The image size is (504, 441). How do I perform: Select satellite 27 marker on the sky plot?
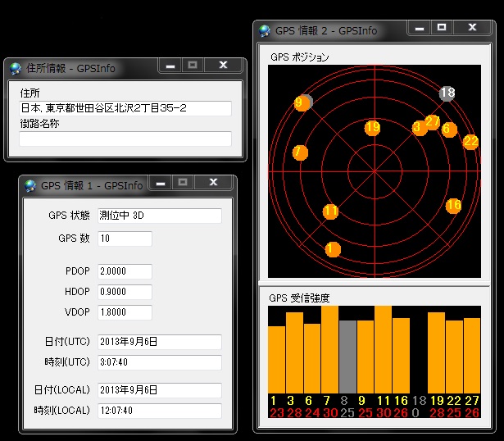[433, 122]
